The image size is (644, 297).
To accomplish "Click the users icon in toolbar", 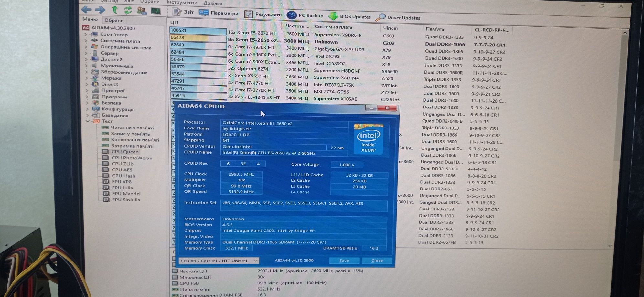I will click(142, 11).
